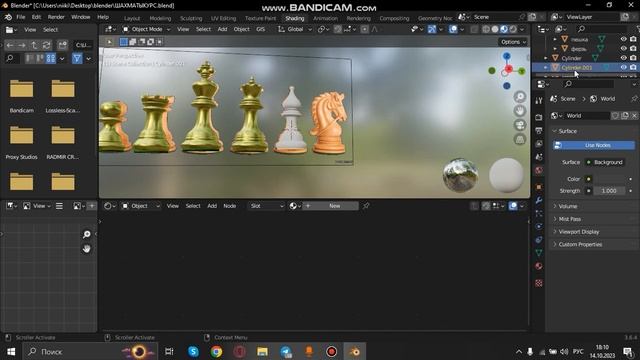The height and width of the screenshot is (360, 640).
Task: Refresh the file browser list
Action: point(47,45)
